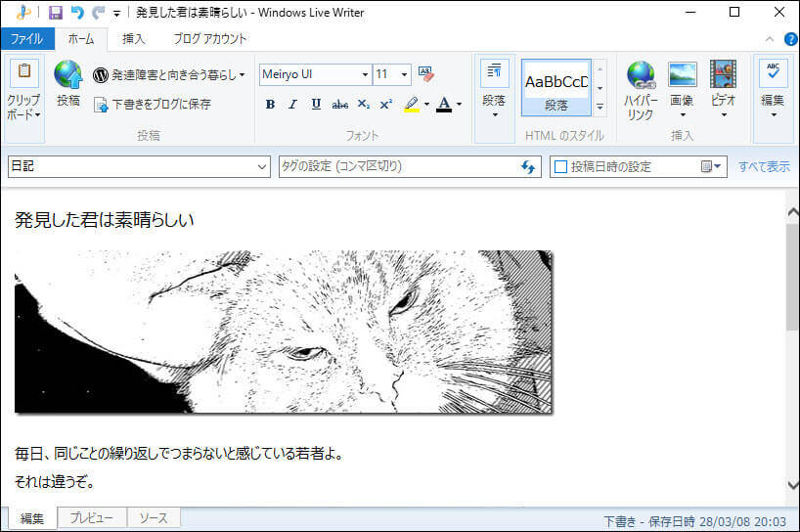Click the blue Help question mark icon
This screenshot has width=800, height=532.
coord(791,39)
